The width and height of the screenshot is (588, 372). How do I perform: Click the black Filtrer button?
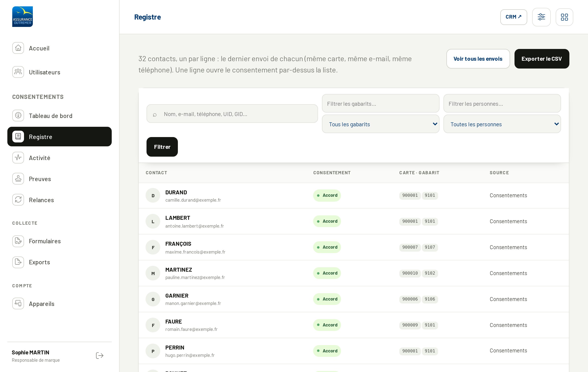pyautogui.click(x=162, y=147)
